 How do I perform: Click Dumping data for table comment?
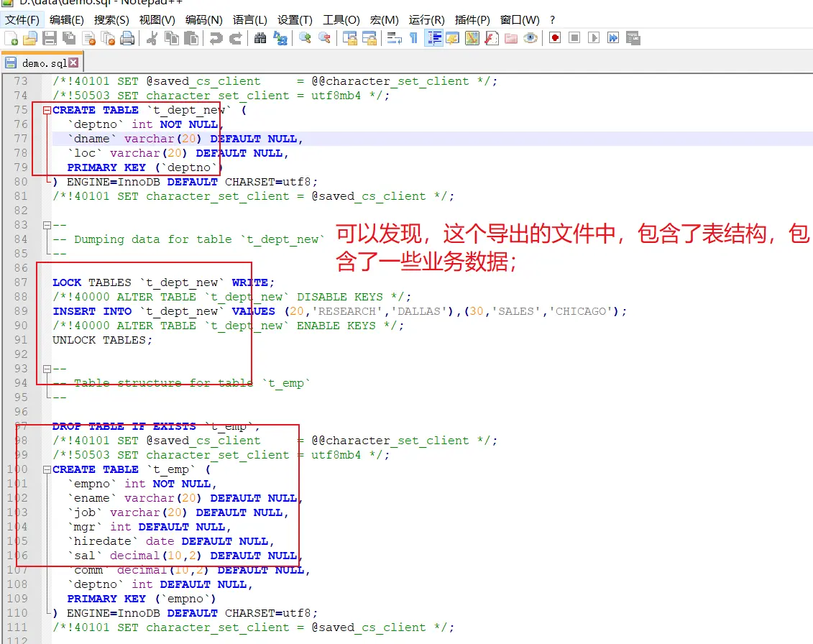point(188,239)
